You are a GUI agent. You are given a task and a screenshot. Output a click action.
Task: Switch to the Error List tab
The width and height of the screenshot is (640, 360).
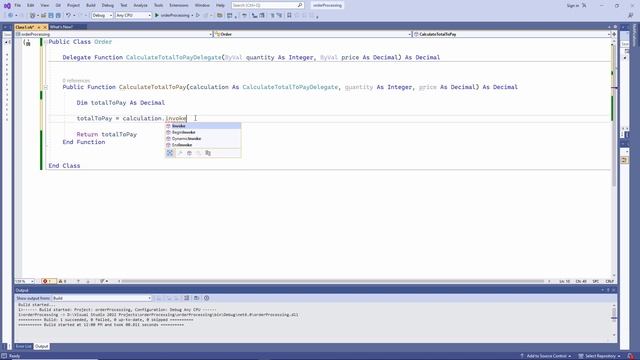(x=23, y=347)
